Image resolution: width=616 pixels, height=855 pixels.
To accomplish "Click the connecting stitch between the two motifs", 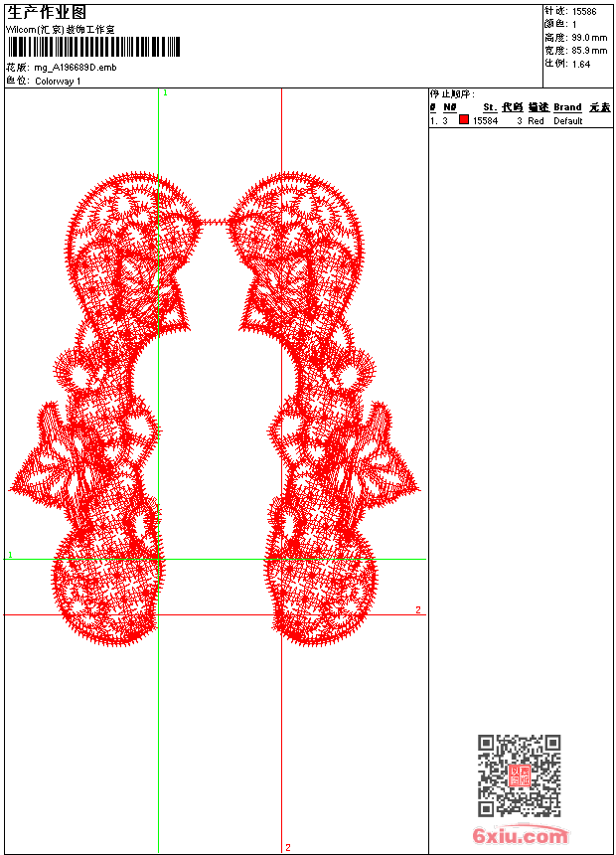I will 215,222.
